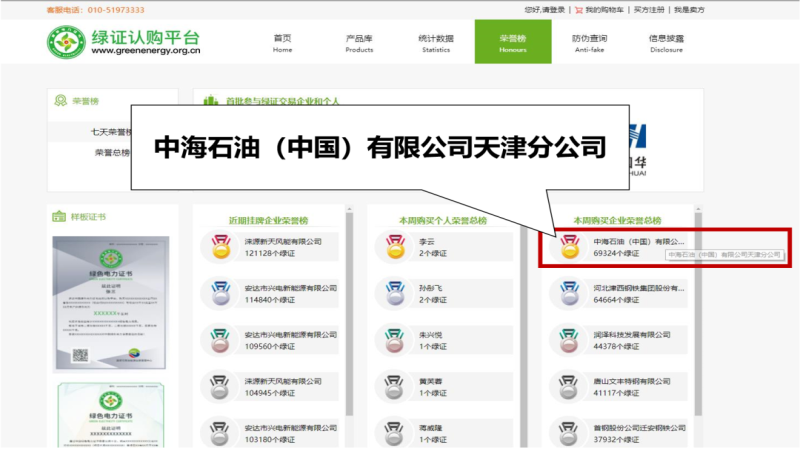Click scrollbar of 近期挂牌企业荣誉榜 list

point(349,314)
